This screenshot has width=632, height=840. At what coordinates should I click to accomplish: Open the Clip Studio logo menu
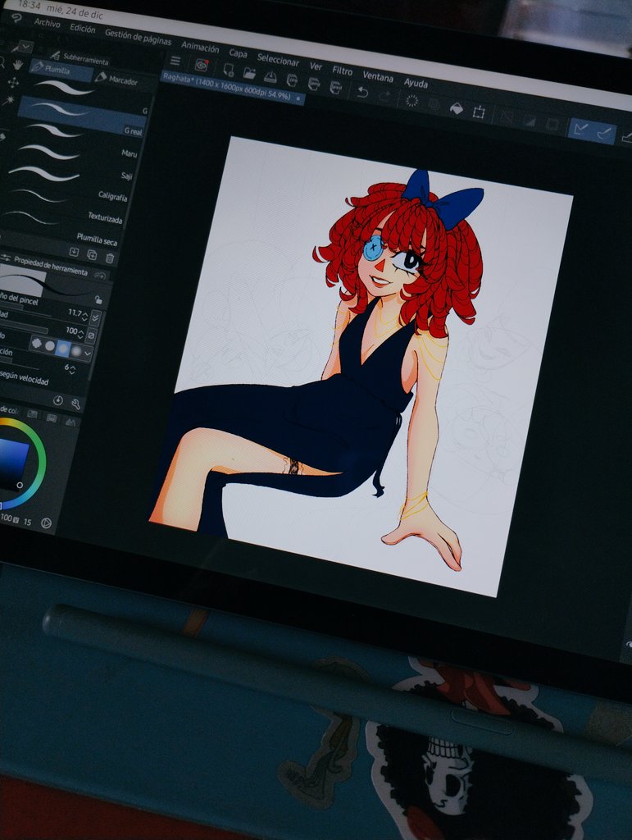click(x=16, y=18)
